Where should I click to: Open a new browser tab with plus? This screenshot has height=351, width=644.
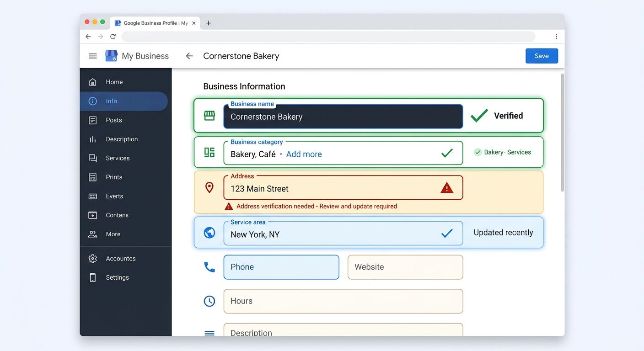pyautogui.click(x=209, y=23)
